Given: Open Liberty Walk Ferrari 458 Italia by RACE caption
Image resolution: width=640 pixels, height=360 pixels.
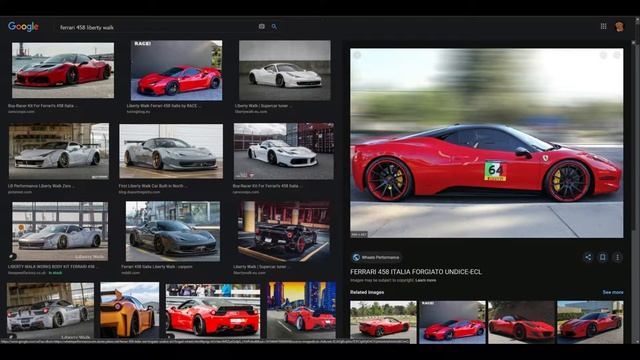Looking at the screenshot, I should pyautogui.click(x=164, y=106).
